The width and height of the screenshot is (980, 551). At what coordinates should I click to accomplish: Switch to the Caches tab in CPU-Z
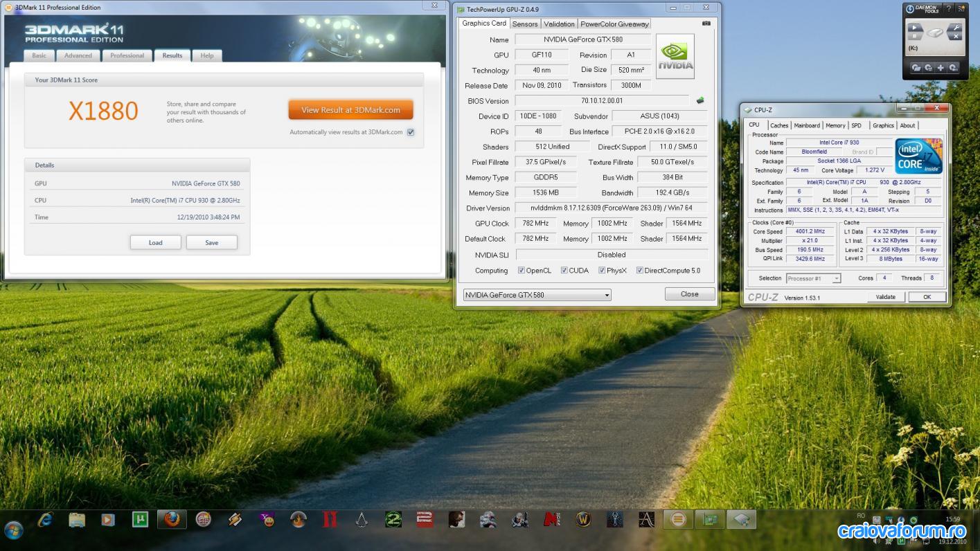(x=779, y=125)
